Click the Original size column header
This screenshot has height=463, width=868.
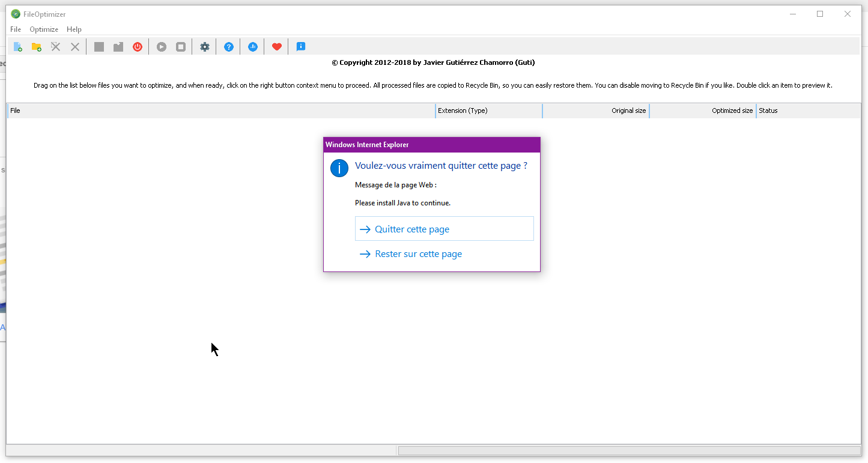(596, 110)
